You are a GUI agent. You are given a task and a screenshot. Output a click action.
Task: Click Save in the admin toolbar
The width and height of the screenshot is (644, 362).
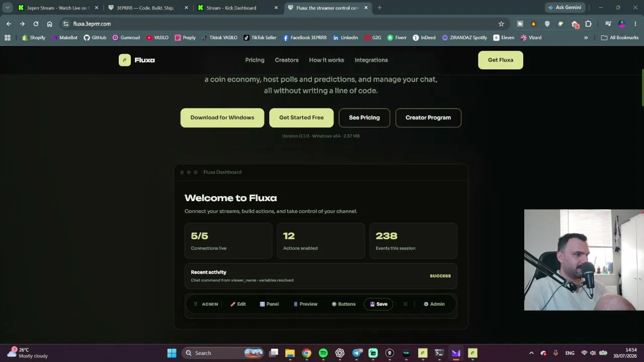[378, 304]
